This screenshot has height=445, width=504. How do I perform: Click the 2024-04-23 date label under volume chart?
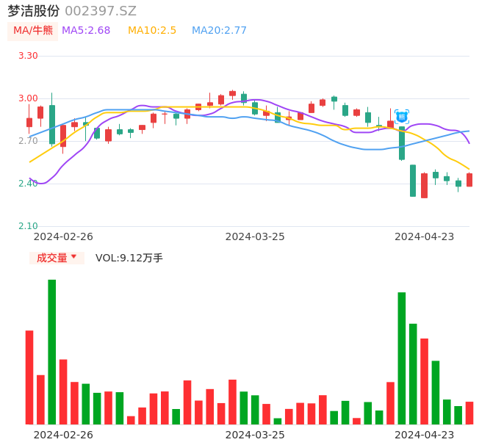coord(424,435)
